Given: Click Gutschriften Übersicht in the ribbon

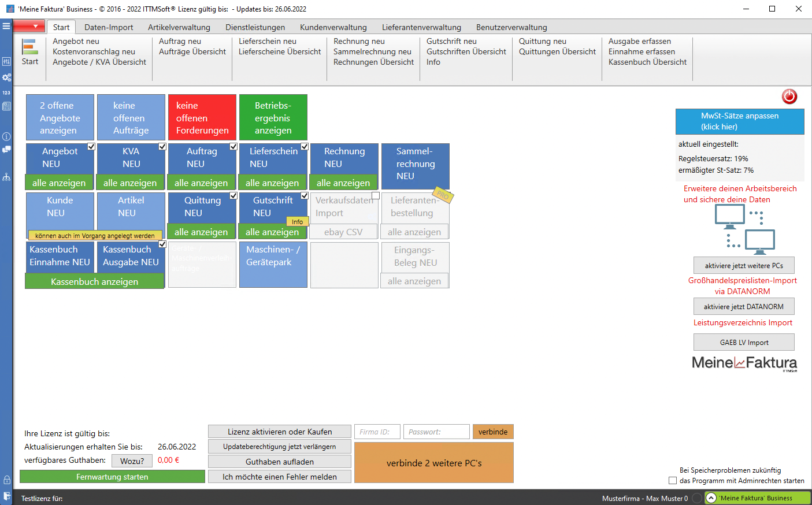Looking at the screenshot, I should point(466,52).
